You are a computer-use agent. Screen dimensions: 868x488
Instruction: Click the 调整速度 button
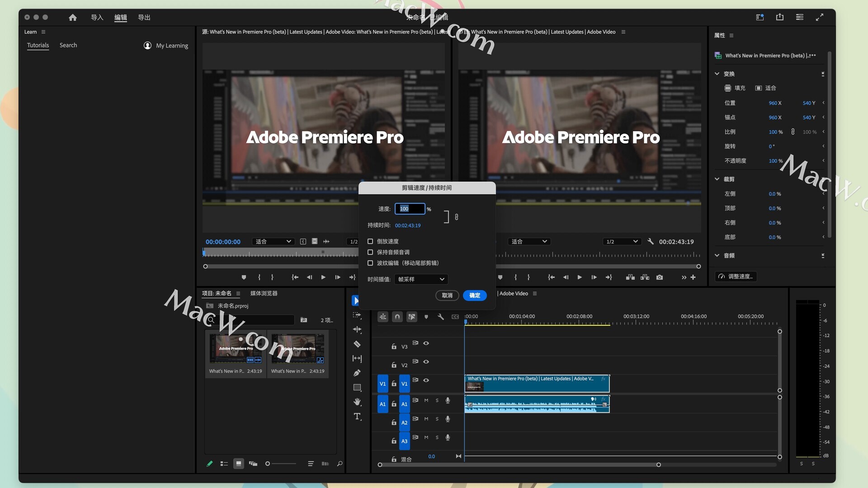(736, 277)
